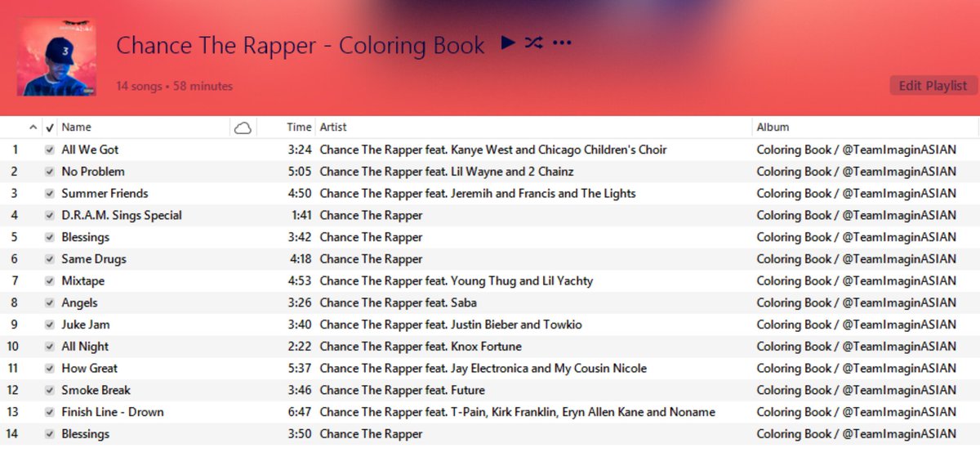Viewport: 980px width, 466px height.
Task: Select the song D.R.A.M. Sings Special
Action: 122,216
